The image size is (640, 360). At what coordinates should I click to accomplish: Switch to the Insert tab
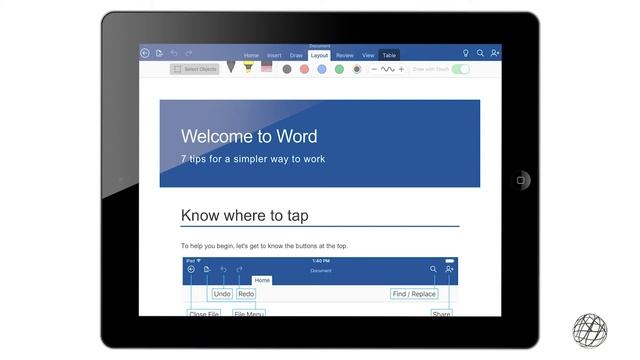[274, 56]
